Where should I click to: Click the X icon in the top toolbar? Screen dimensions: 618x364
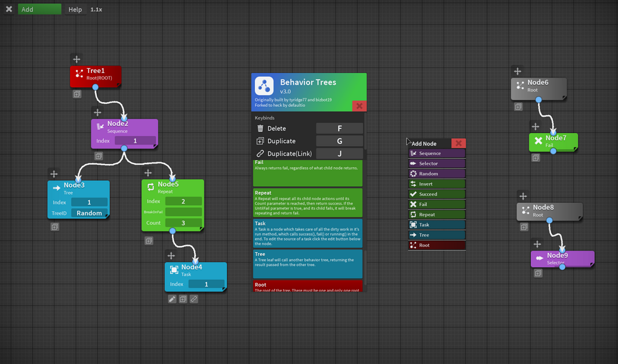(8, 8)
